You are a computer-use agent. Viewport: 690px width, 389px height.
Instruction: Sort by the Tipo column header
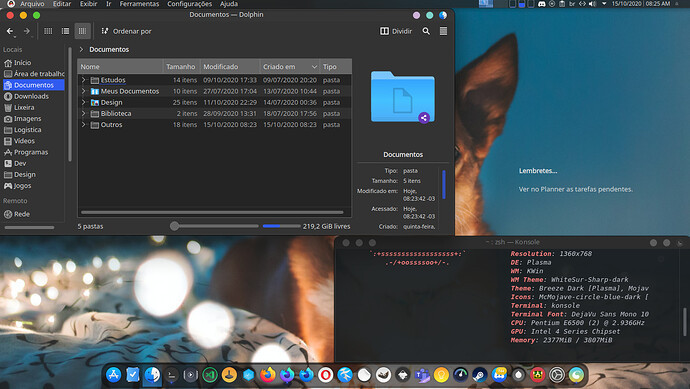pyautogui.click(x=335, y=66)
